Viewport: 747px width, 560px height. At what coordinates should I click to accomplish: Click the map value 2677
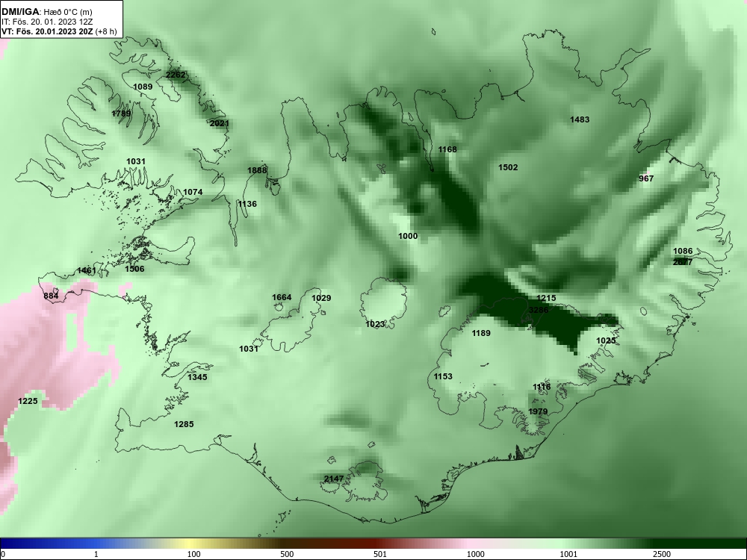point(683,262)
